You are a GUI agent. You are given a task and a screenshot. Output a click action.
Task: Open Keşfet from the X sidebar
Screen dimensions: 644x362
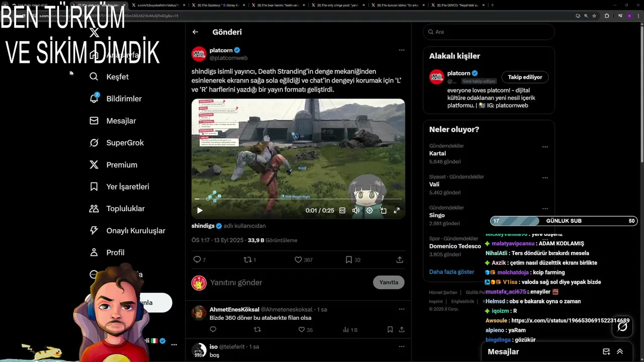(109, 77)
